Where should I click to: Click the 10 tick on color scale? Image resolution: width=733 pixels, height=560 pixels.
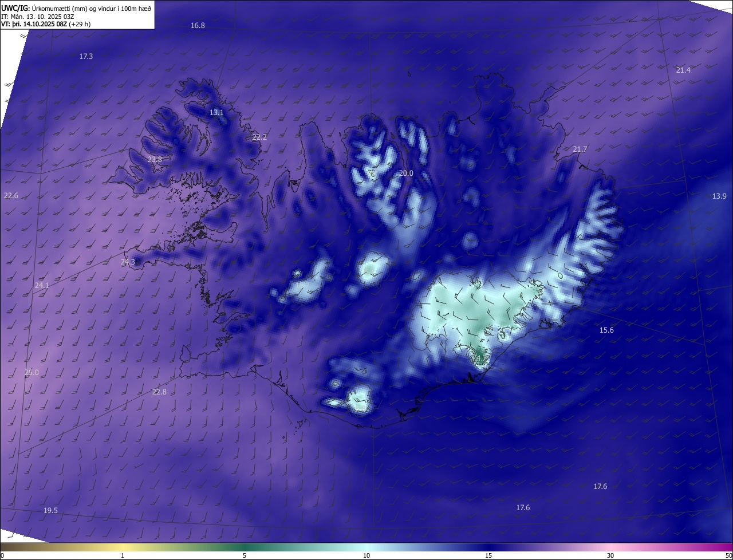[366, 556]
